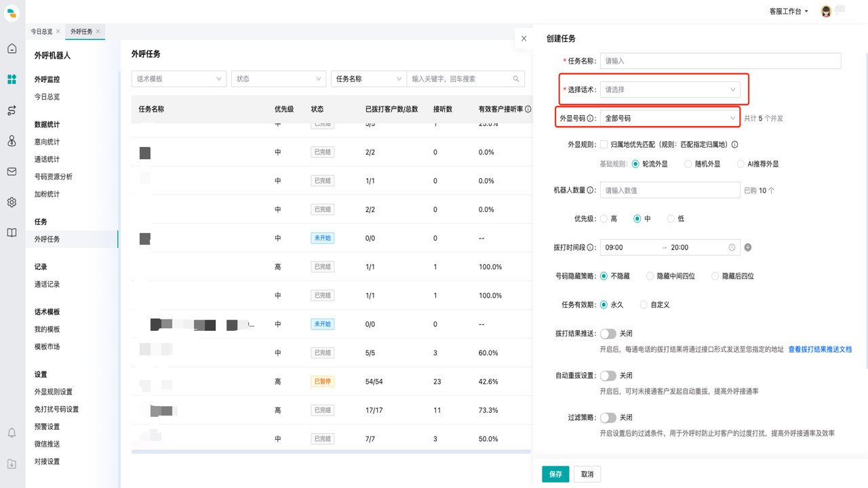This screenshot has width=868, height=488.
Task: Click the user avatar in header
Action: [826, 12]
